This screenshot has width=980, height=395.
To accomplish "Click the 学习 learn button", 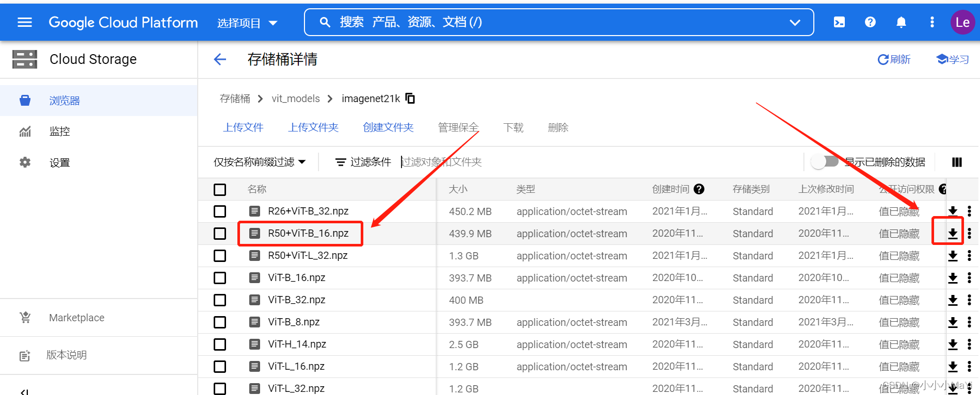I will click(953, 59).
